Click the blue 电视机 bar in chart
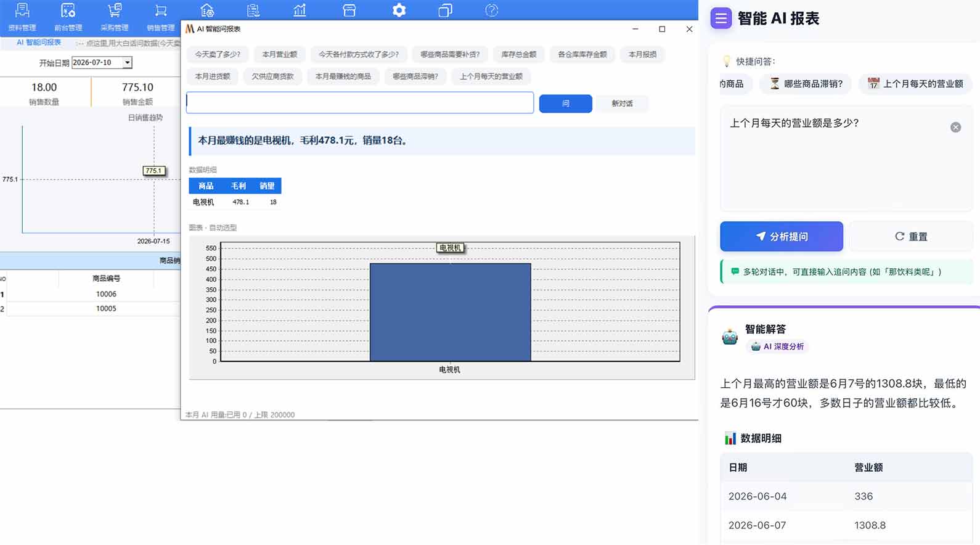The image size is (980, 545). [450, 312]
